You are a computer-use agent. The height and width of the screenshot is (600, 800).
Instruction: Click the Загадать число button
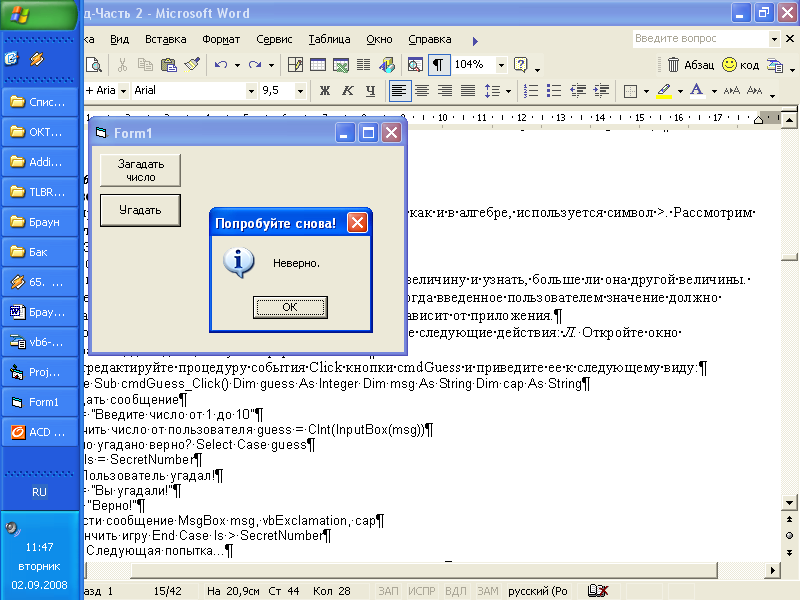click(140, 170)
